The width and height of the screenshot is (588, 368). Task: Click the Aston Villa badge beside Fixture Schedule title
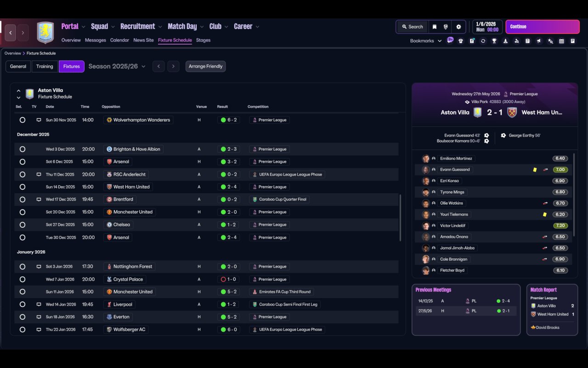click(30, 94)
